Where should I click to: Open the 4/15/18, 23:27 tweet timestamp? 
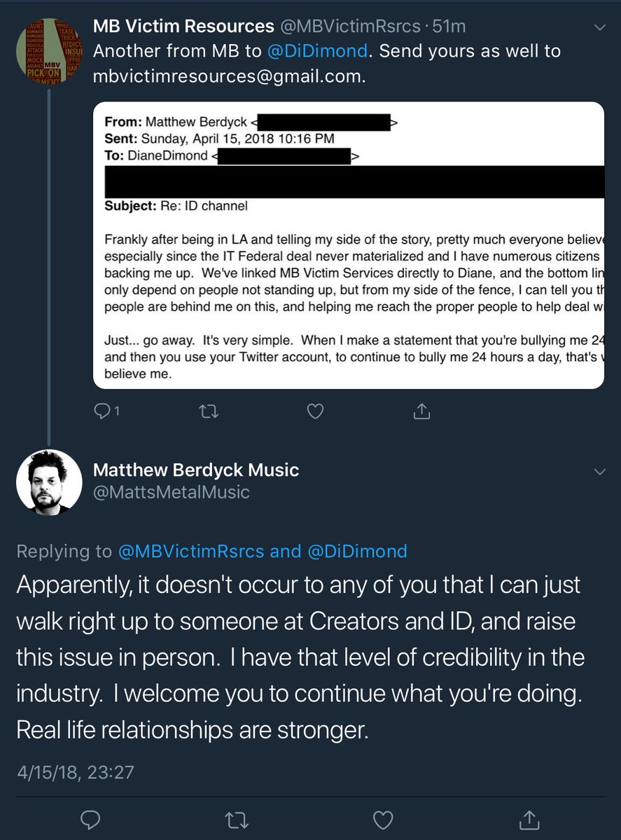[76, 772]
